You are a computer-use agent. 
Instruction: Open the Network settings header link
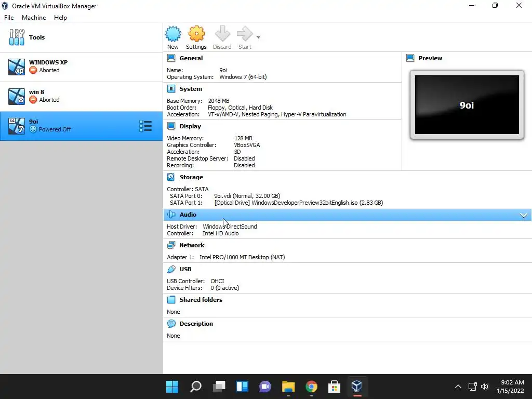(192, 245)
